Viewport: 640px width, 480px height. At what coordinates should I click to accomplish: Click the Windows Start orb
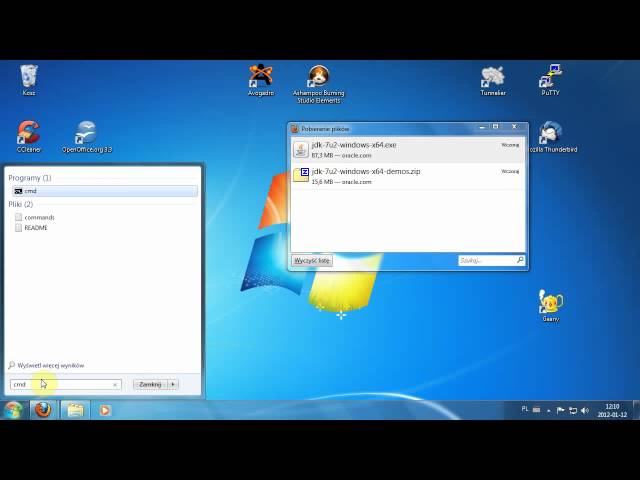pyautogui.click(x=13, y=410)
